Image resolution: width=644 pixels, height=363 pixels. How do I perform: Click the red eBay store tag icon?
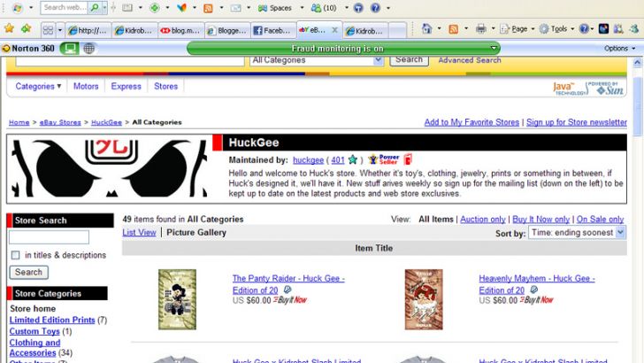click(x=408, y=159)
